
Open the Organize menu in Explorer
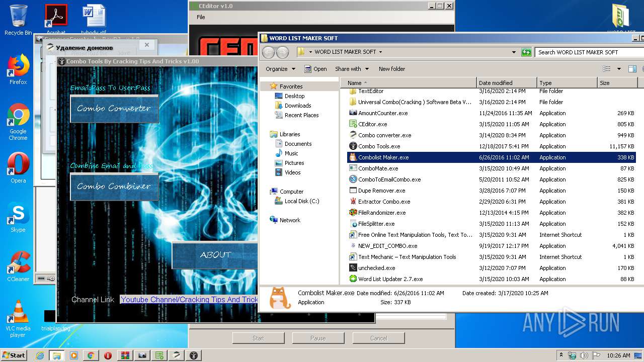point(280,69)
